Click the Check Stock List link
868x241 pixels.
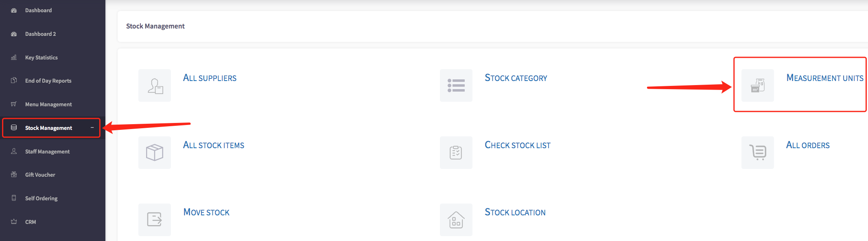point(517,145)
